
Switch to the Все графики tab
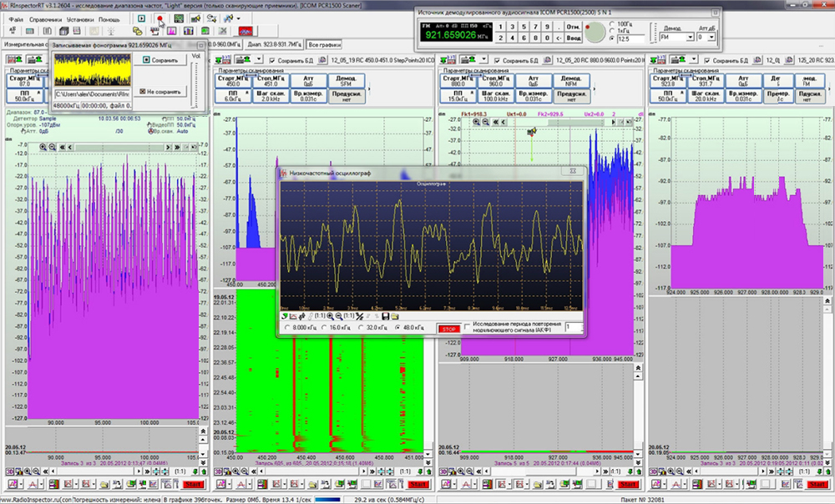pos(323,43)
